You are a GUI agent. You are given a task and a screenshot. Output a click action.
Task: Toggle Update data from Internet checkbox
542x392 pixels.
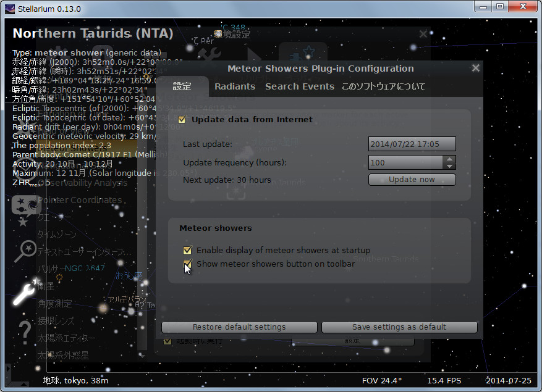point(182,120)
